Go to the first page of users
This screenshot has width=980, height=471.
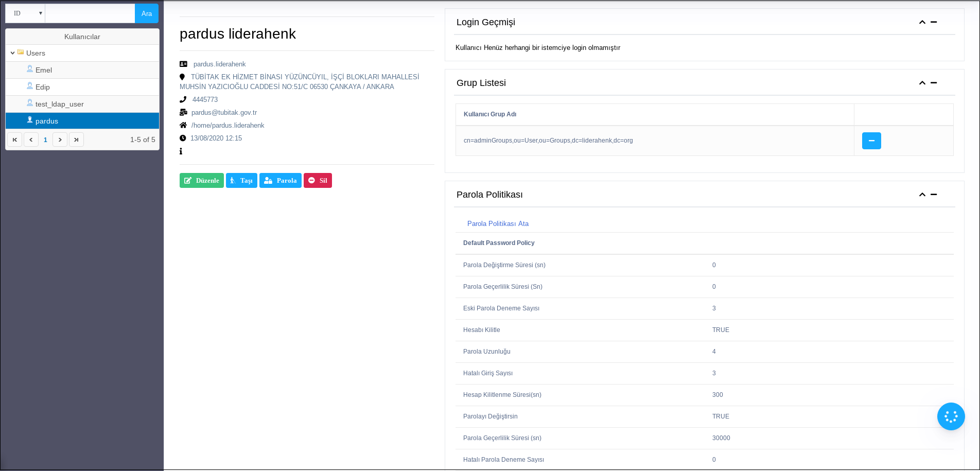click(15, 139)
